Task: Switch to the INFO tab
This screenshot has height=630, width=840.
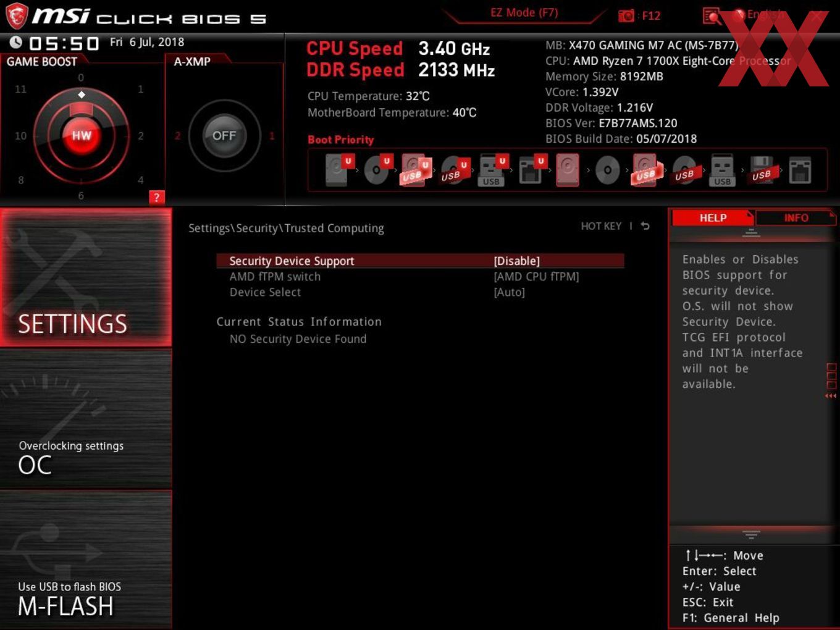Action: [796, 218]
